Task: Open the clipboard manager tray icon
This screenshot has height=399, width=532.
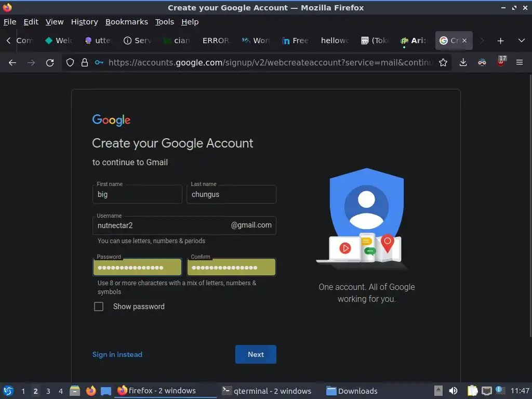Action: coord(472,391)
